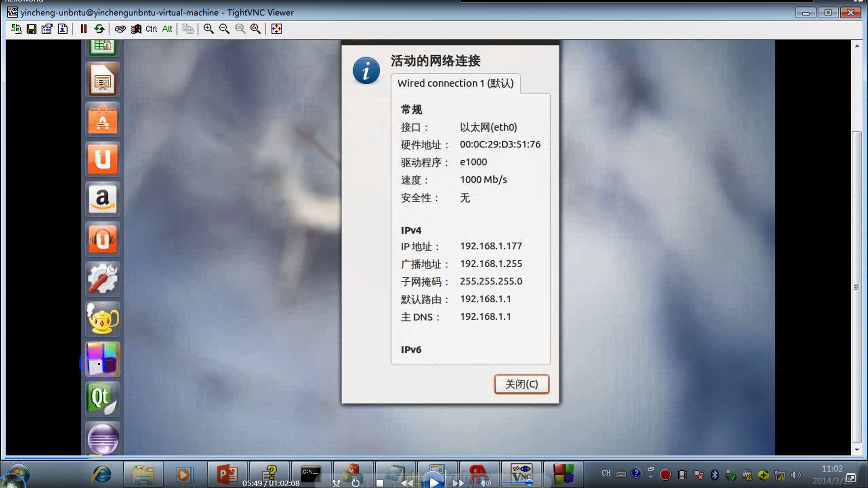Click the viewer vertical scrollbar thumb
Screen dimensions: 868x488
pos(857,287)
